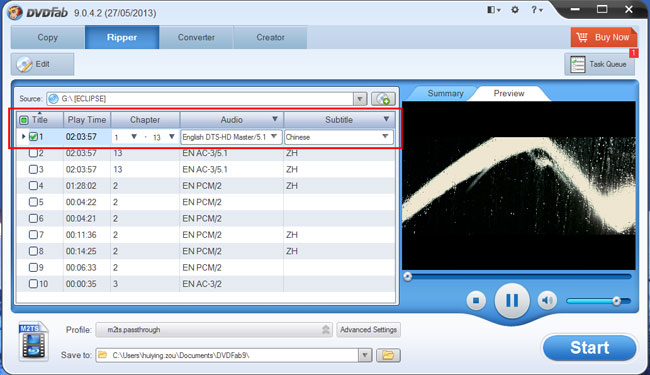Click the profile selector double-arrow icon
The image size is (650, 375).
pyautogui.click(x=326, y=330)
